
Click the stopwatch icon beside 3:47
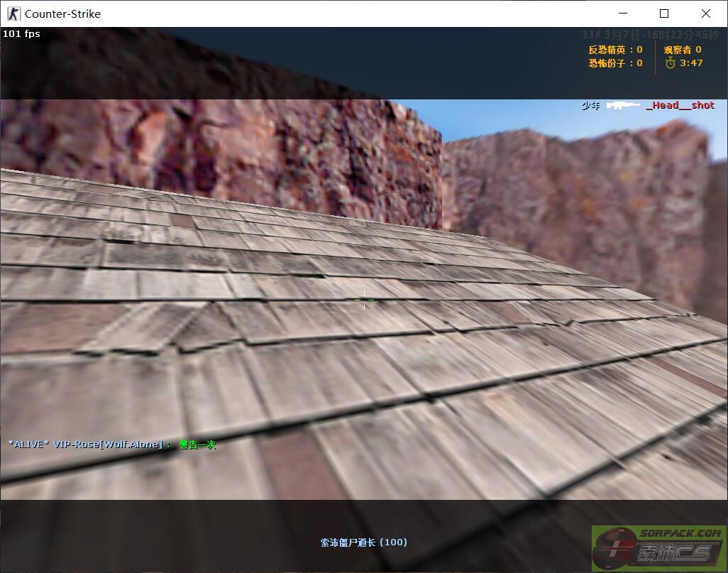pyautogui.click(x=670, y=63)
